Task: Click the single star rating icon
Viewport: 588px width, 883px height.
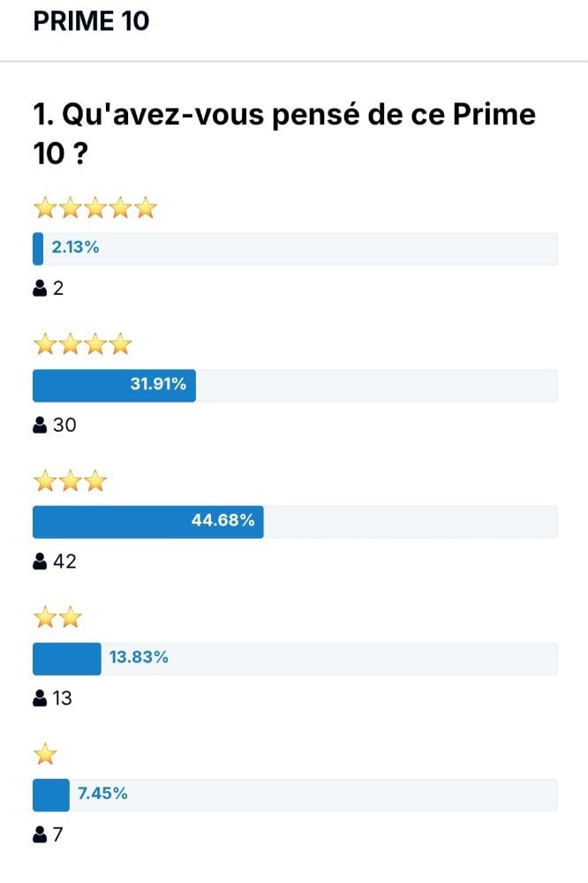Action: [46, 754]
